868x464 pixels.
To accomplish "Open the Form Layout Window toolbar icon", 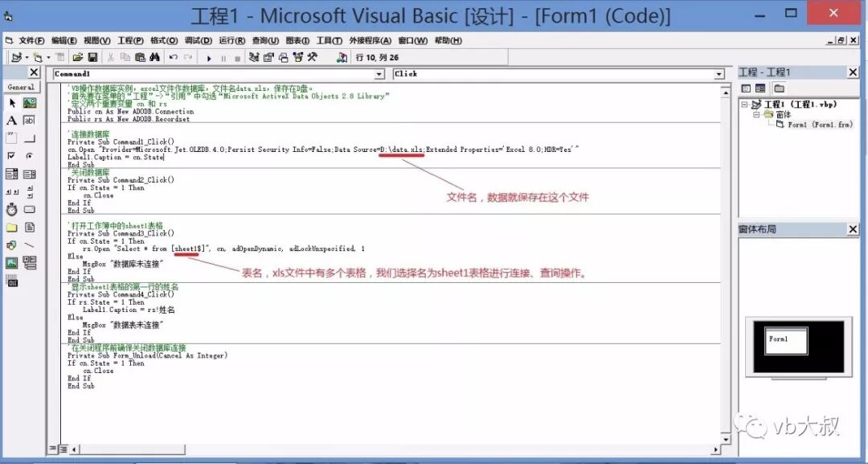I will pyautogui.click(x=283, y=57).
